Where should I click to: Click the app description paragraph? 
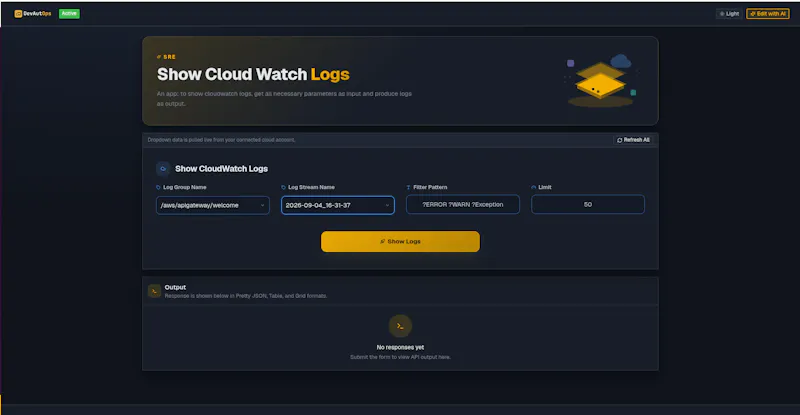tap(284, 99)
